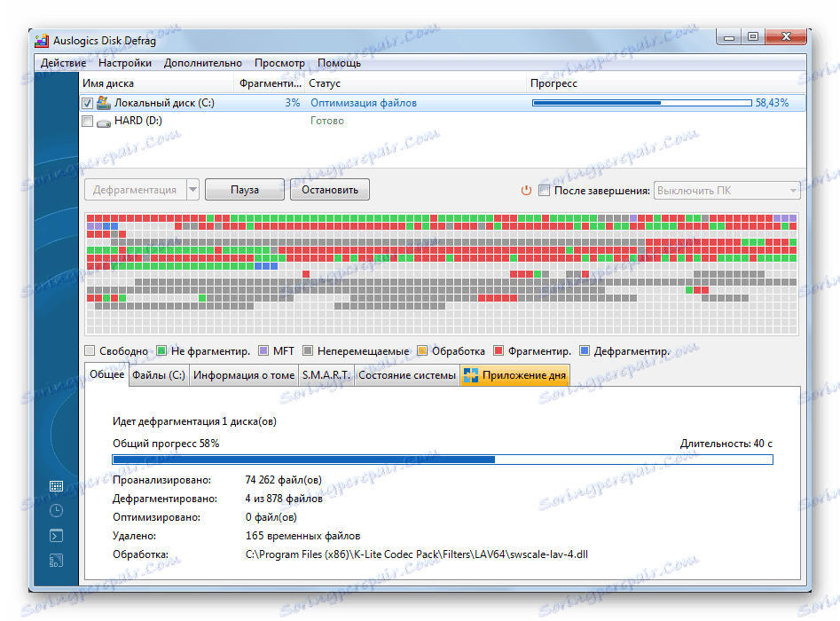Click the Auslogics Disk Defrag title icon
840x621 pixels.
42,41
